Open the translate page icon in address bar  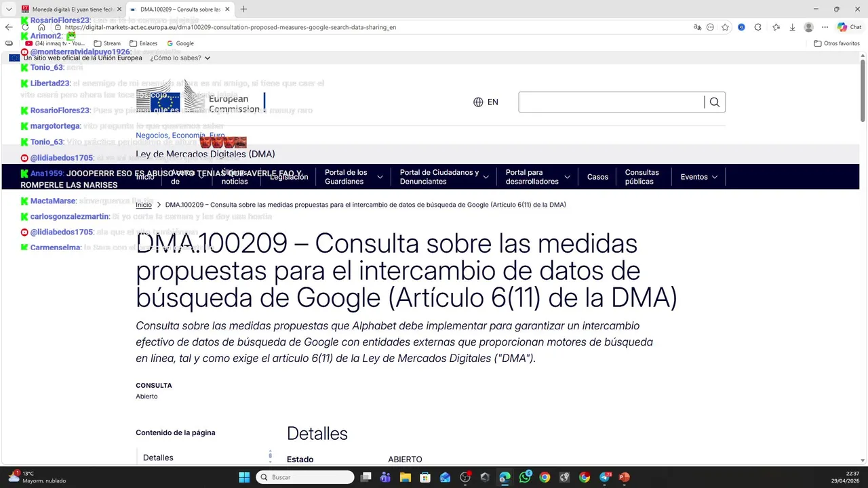697,27
